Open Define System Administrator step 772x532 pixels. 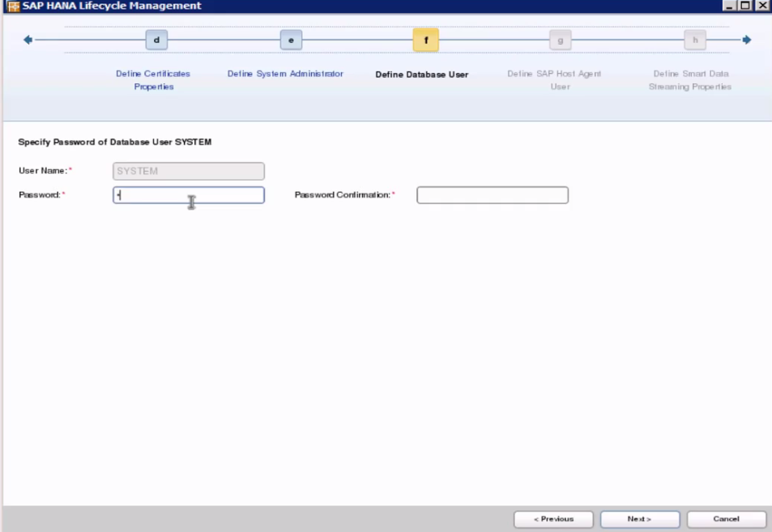285,74
